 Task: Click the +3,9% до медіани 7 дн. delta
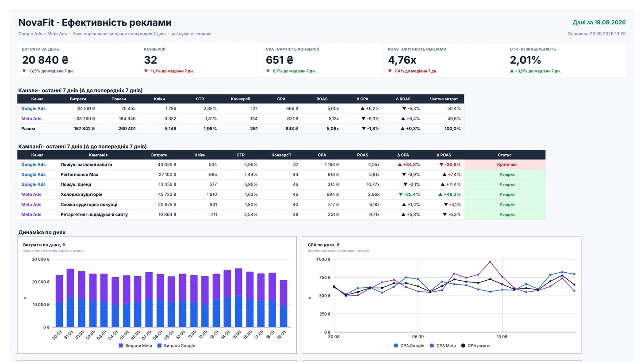(x=535, y=71)
